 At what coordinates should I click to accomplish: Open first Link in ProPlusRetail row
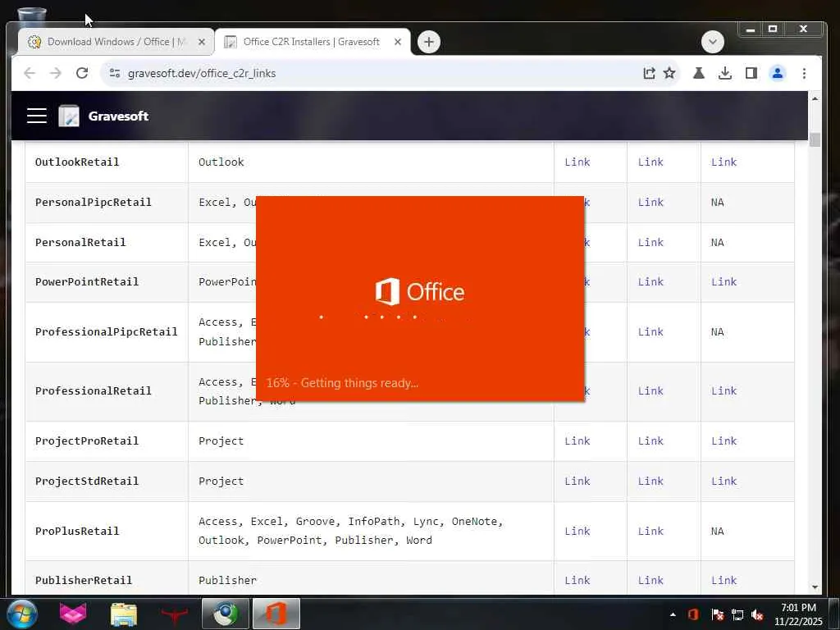pos(577,531)
